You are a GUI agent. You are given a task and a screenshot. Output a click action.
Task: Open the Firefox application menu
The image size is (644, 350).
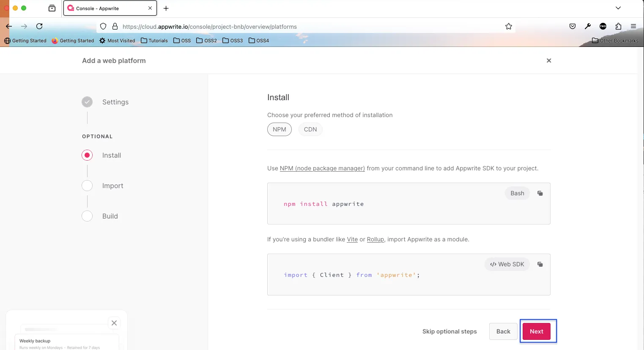633,26
